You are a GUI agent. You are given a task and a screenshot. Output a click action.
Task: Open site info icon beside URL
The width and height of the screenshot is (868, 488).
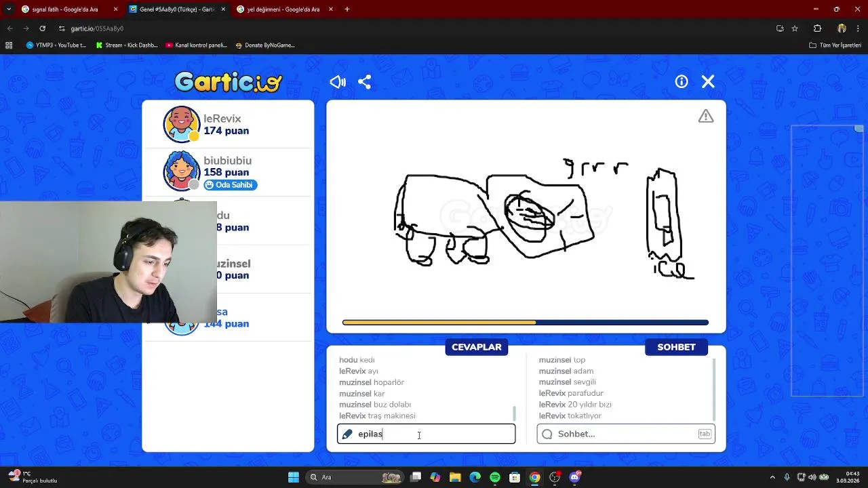[x=62, y=28]
